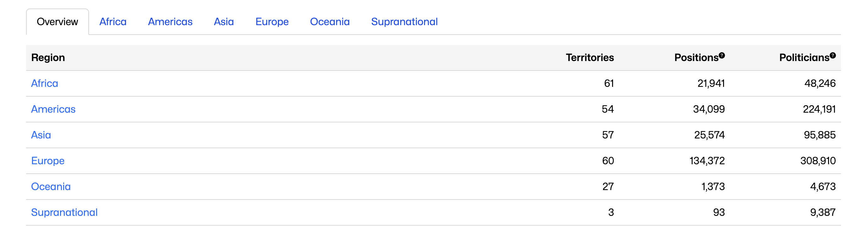Open the Oceania link in table
This screenshot has height=236, width=868.
tap(51, 186)
